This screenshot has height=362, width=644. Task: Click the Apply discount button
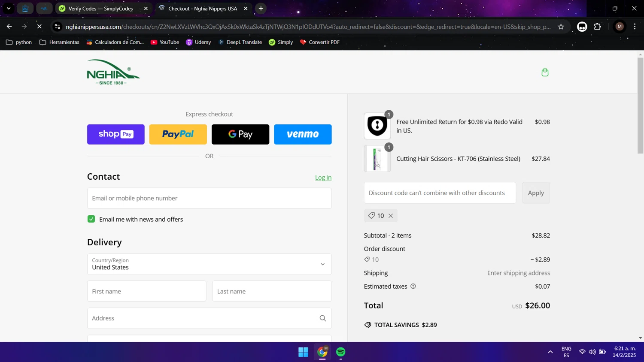536,193
